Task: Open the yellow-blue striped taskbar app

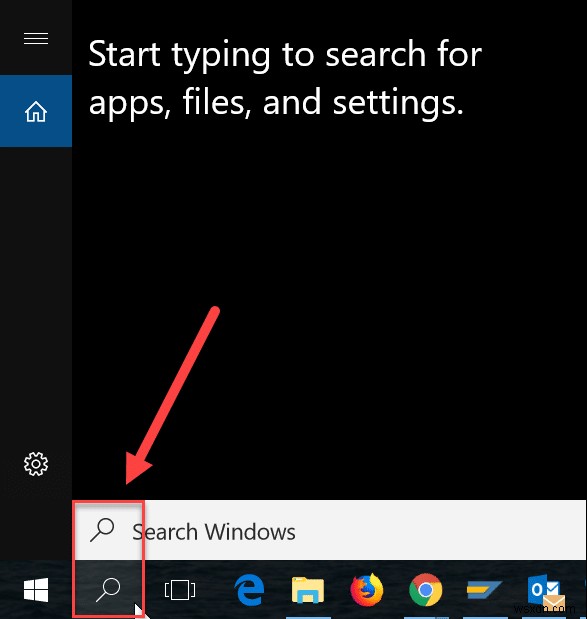Action: [484, 590]
